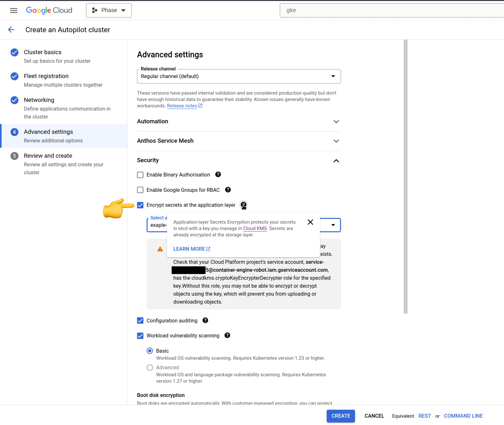Expand the Anthos Service Mesh section
The width and height of the screenshot is (504, 425).
coord(239,141)
